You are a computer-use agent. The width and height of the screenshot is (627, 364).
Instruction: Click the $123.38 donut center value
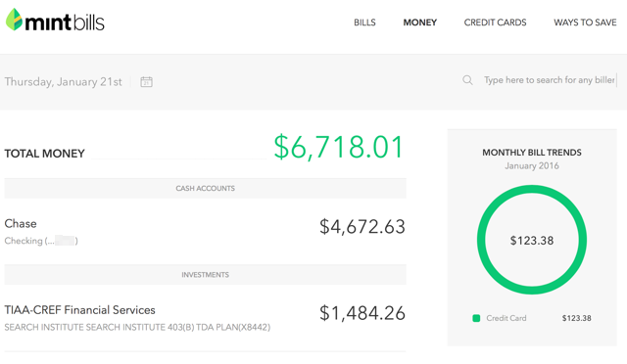coord(532,241)
